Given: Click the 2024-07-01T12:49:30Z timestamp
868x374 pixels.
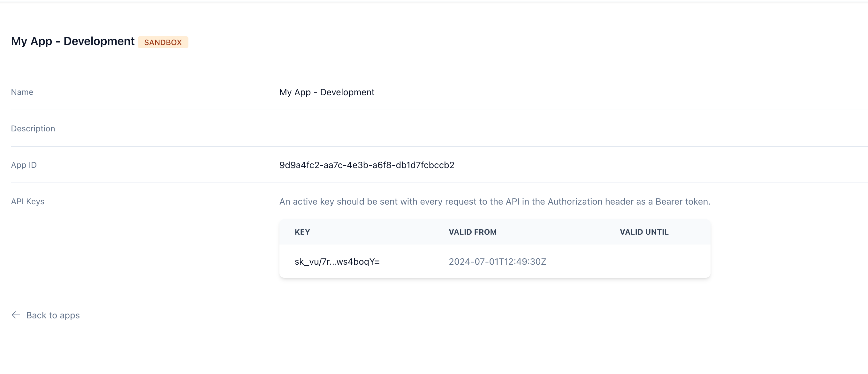Looking at the screenshot, I should pyautogui.click(x=497, y=261).
